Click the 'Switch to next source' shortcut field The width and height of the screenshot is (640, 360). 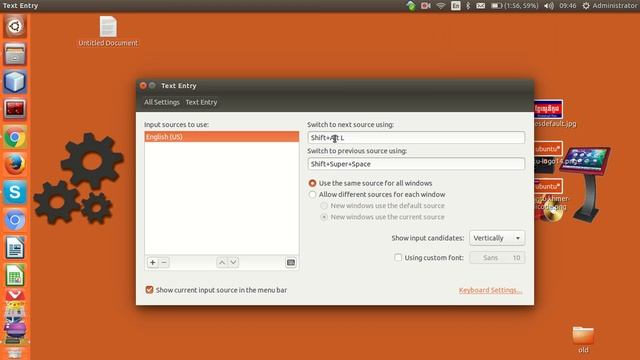416,138
